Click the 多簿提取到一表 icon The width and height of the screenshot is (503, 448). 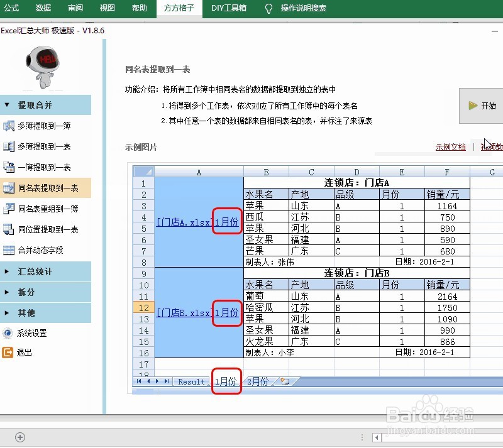[9, 146]
